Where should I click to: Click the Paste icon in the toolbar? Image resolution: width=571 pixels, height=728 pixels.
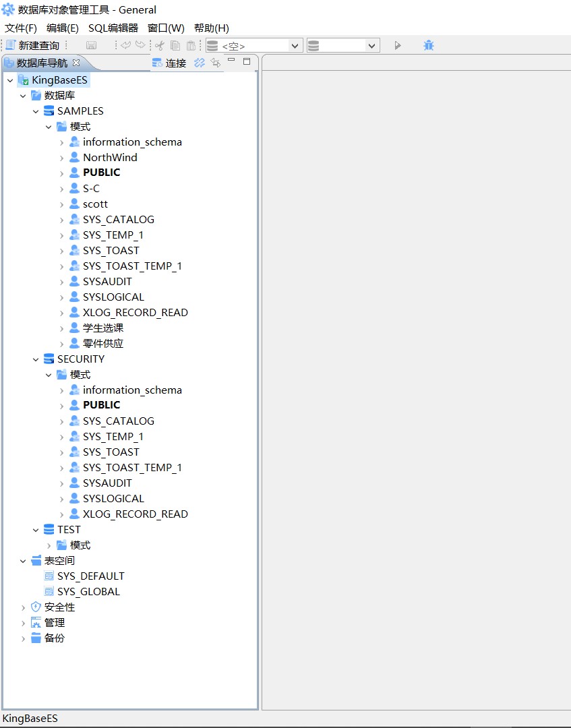pyautogui.click(x=191, y=44)
